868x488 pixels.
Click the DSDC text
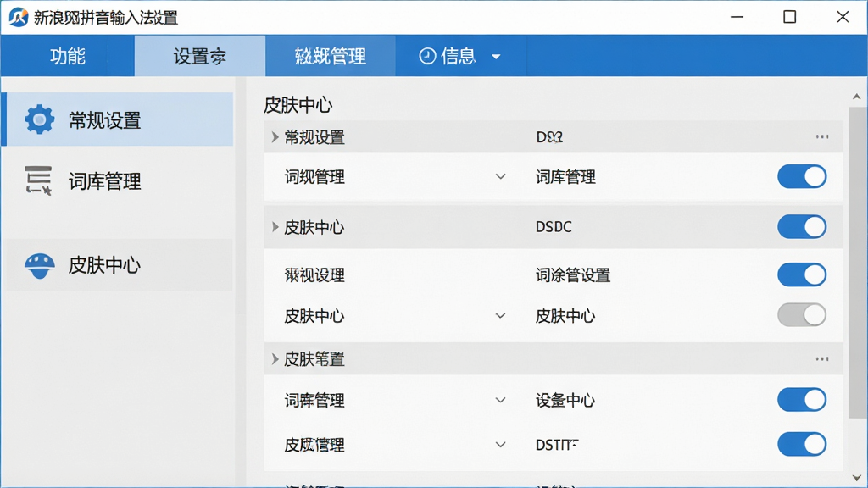[x=554, y=227]
